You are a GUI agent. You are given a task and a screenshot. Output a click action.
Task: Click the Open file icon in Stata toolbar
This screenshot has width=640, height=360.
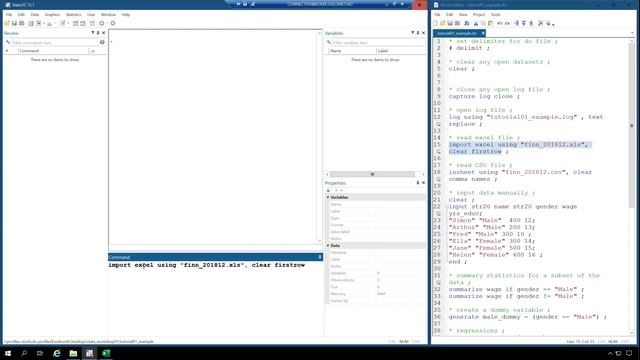coord(7,23)
